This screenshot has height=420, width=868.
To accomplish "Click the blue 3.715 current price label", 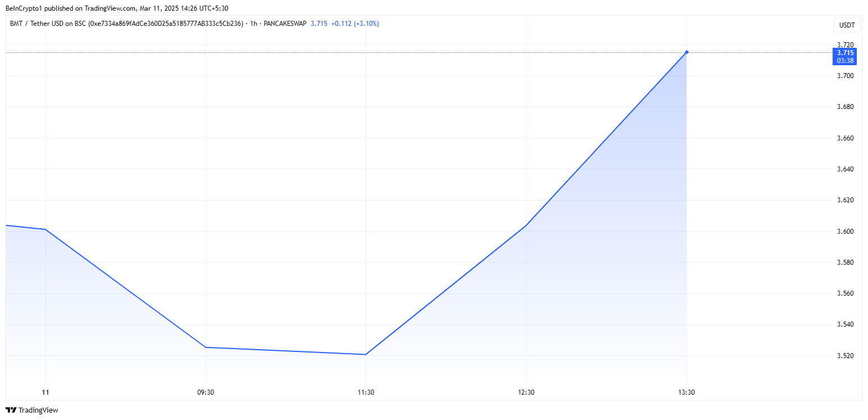I will (x=846, y=53).
